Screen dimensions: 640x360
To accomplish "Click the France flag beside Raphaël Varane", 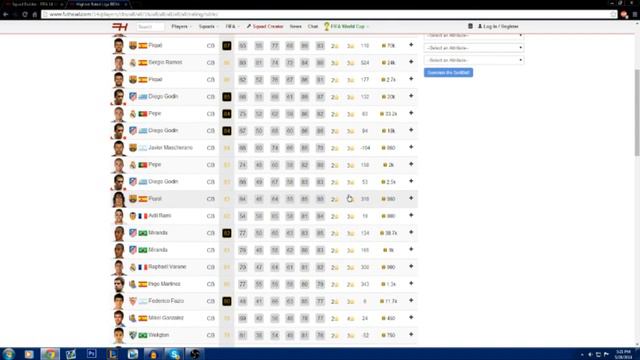I will click(142, 267).
